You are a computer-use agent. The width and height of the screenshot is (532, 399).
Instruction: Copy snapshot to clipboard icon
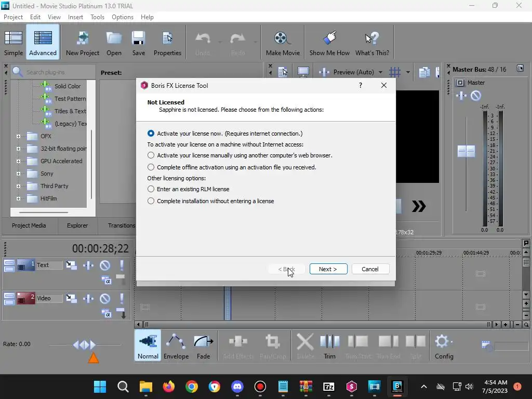(424, 72)
